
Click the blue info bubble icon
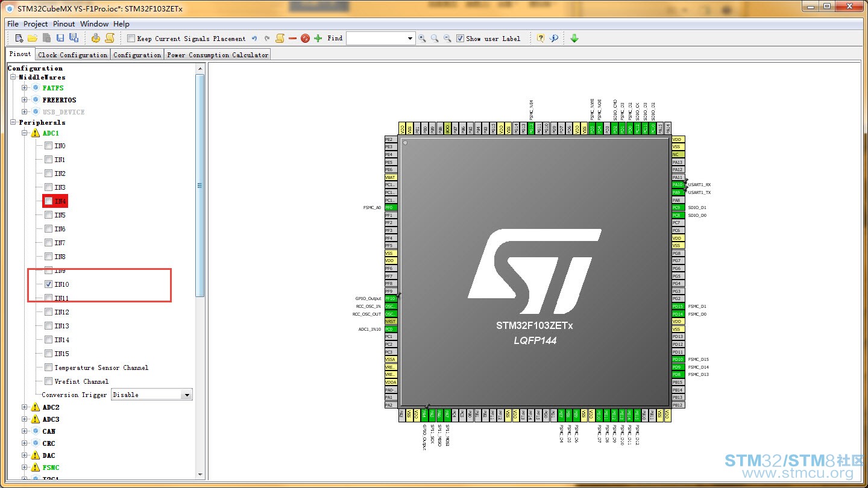tap(554, 38)
